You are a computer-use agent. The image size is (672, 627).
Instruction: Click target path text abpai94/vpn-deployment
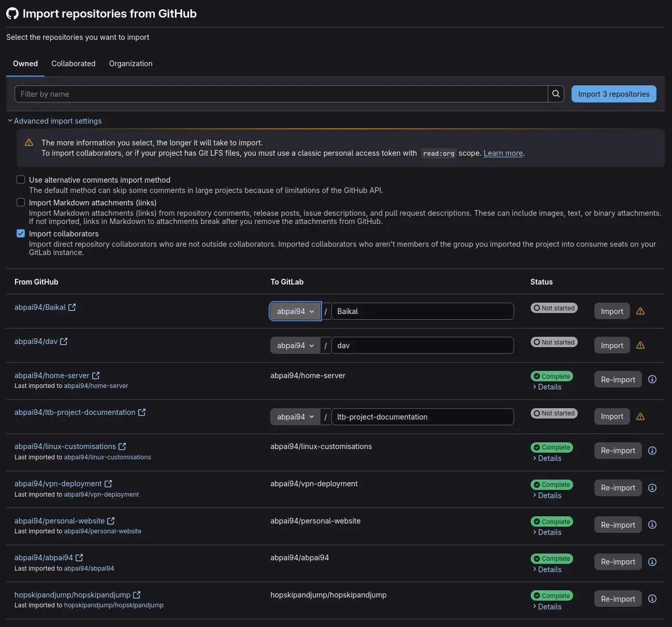(314, 484)
